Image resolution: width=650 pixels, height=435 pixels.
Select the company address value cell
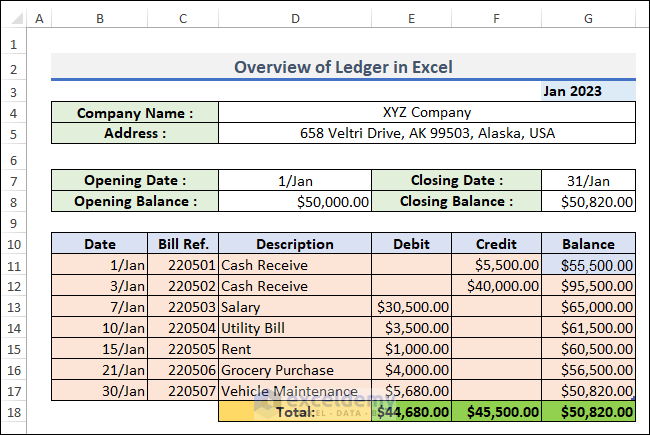click(x=427, y=133)
